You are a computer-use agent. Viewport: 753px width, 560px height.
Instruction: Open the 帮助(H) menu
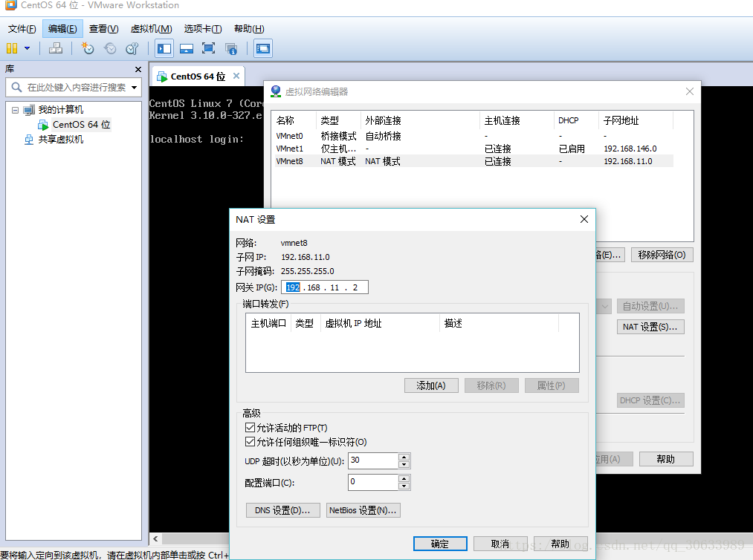(x=249, y=29)
